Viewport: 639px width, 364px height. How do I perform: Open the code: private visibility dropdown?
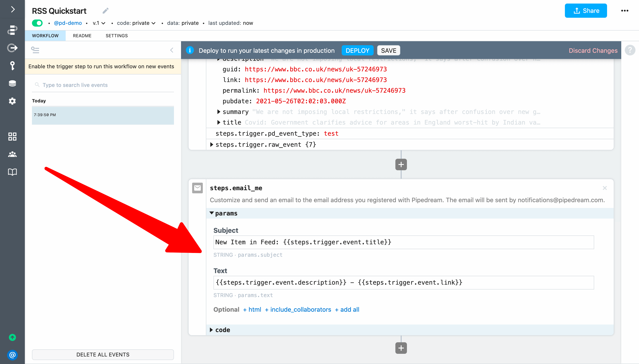pos(136,23)
